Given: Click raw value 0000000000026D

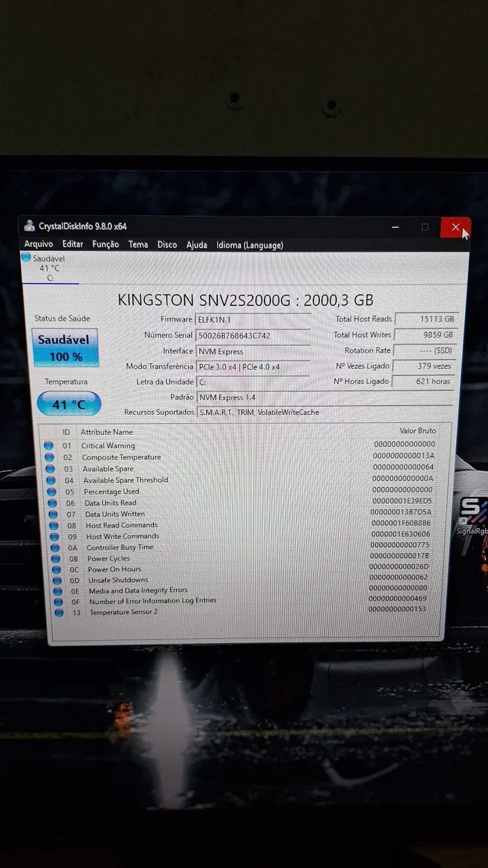Looking at the screenshot, I should click(x=399, y=566).
